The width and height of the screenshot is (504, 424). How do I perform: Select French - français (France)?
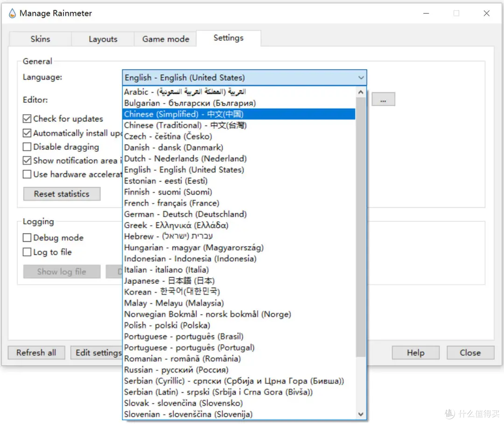click(239, 203)
